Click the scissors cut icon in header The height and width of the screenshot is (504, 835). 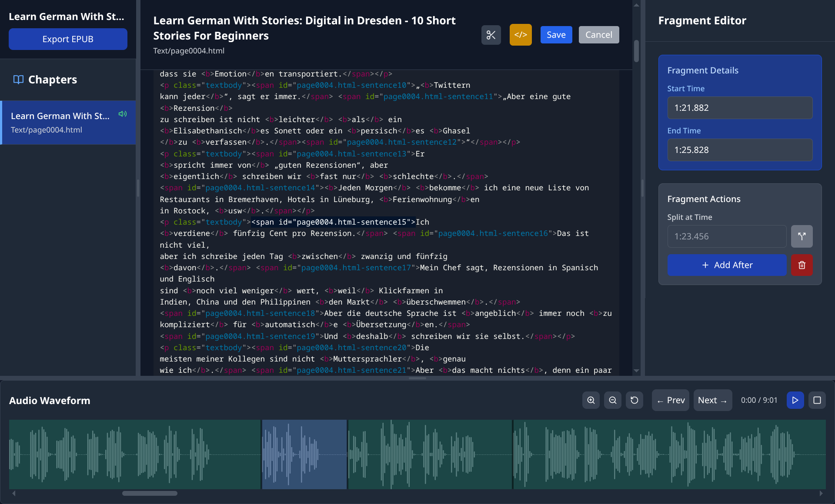coord(491,35)
